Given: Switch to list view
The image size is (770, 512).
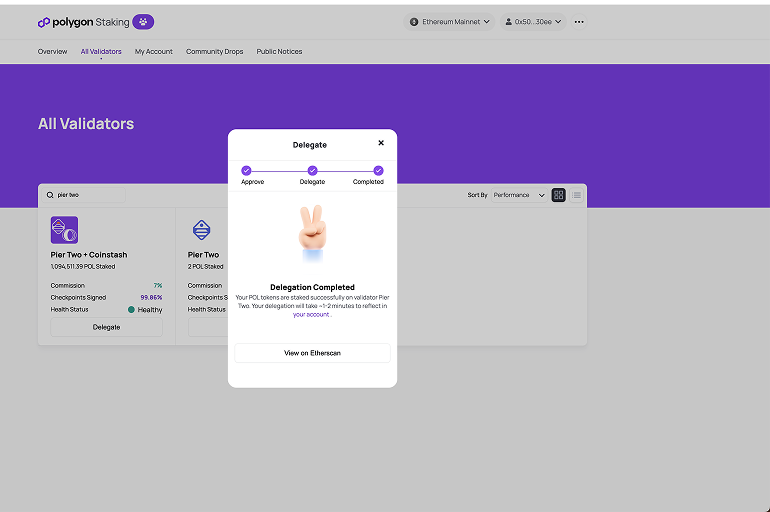Looking at the screenshot, I should 577,195.
